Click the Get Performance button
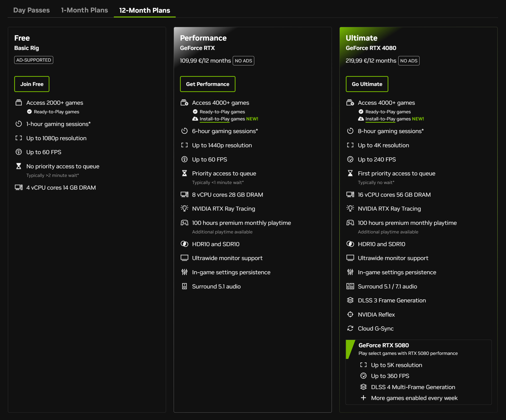The width and height of the screenshot is (506, 420). 208,84
